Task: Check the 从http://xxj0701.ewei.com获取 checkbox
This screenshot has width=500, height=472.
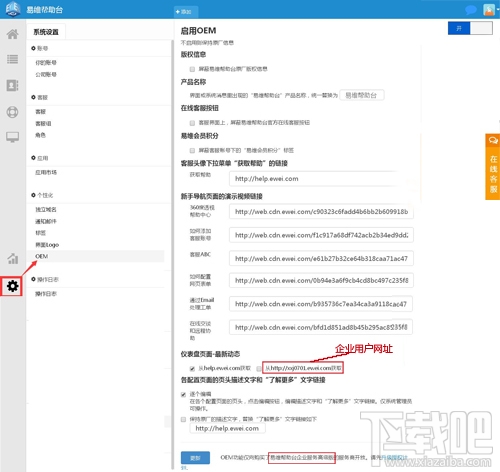Action: [259, 369]
